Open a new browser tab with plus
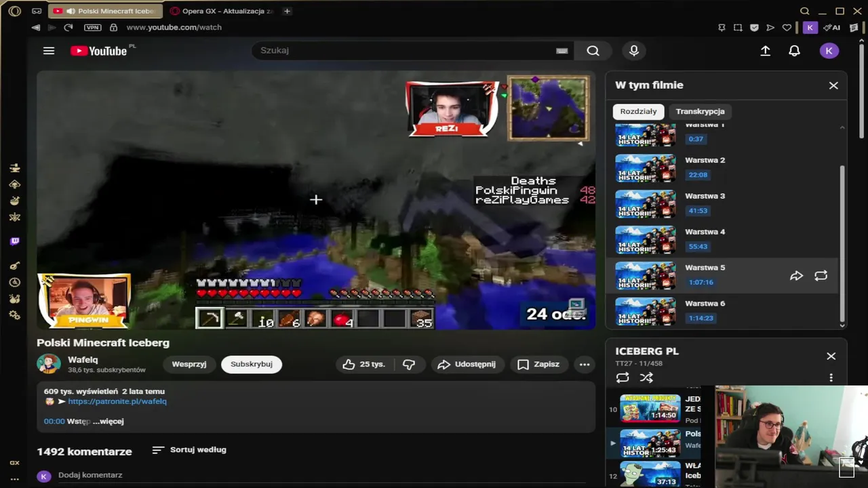868x488 pixels. (x=288, y=11)
